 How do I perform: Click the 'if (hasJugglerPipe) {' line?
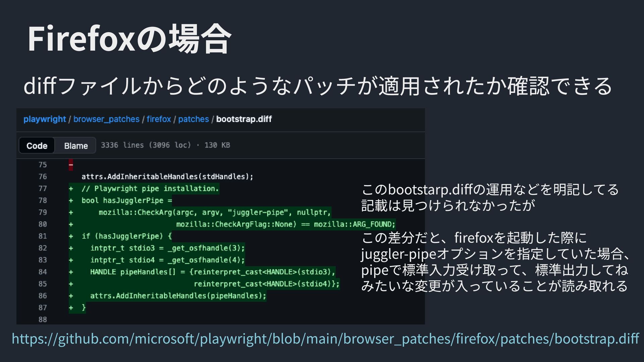click(127, 236)
